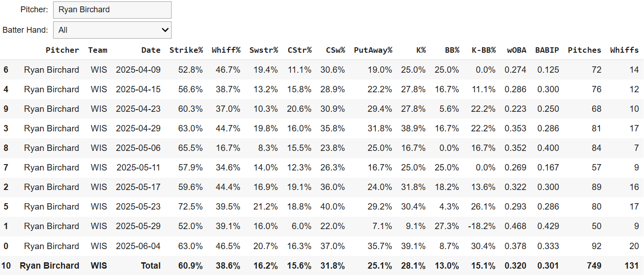Click the Swstr% column header

264,50
